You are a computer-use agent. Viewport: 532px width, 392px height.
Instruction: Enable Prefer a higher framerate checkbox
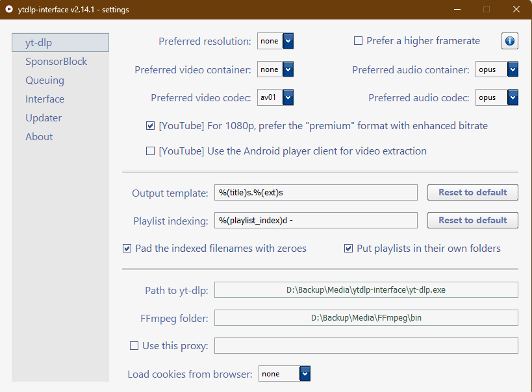pos(358,41)
